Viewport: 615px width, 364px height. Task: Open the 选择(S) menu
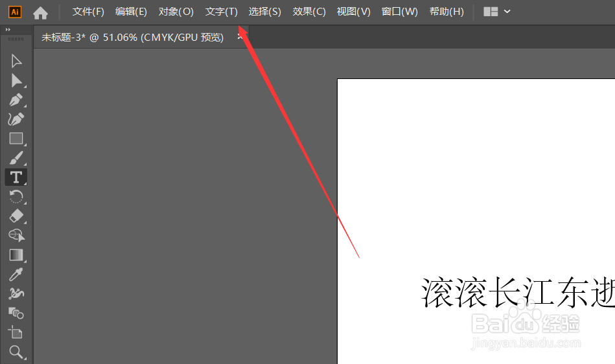265,12
